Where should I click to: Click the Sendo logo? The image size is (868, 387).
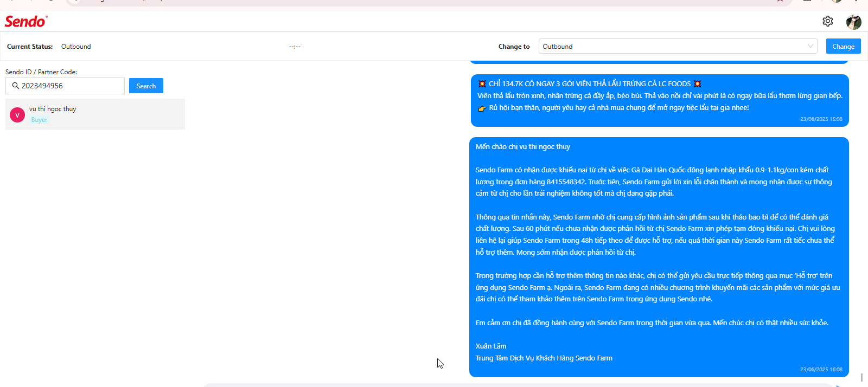26,21
